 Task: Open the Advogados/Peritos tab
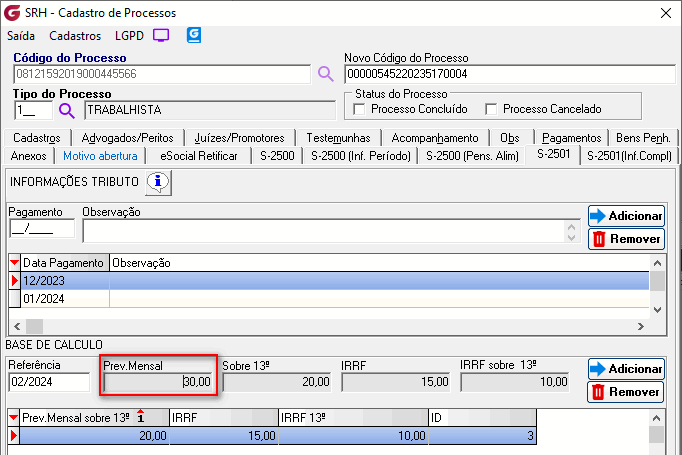click(x=128, y=137)
